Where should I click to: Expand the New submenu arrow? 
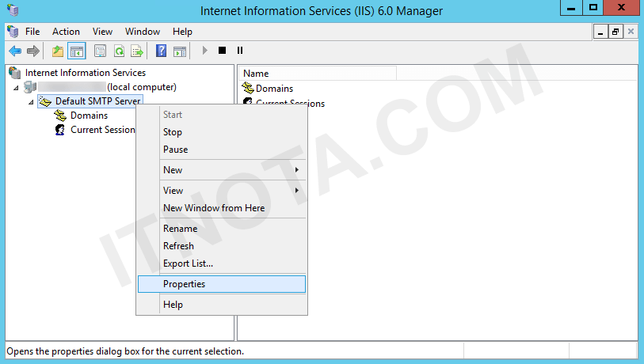(296, 170)
